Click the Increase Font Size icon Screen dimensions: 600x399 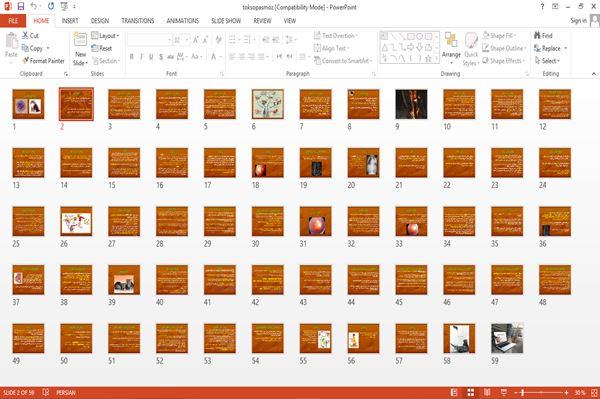196,40
